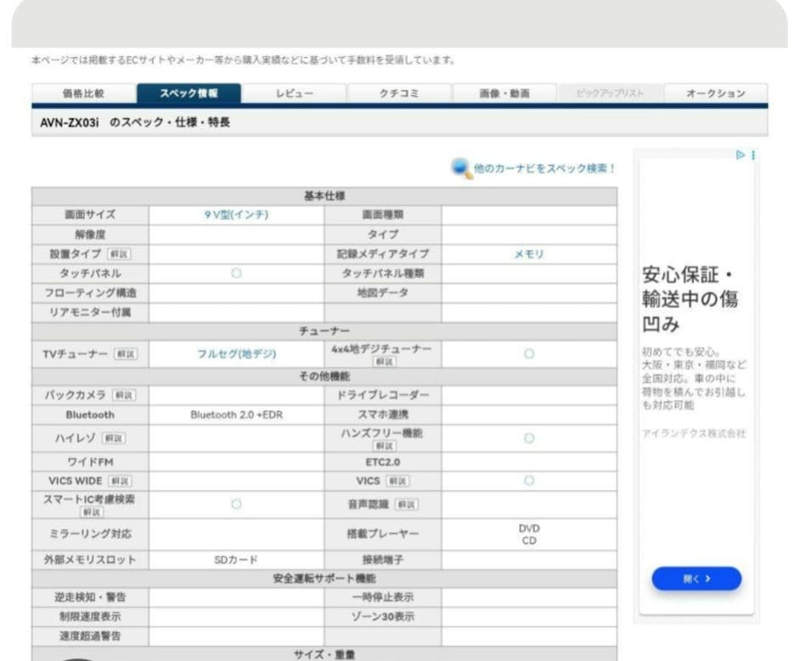Go to the クチコミ tab
The height and width of the screenshot is (661, 812).
coord(399,93)
